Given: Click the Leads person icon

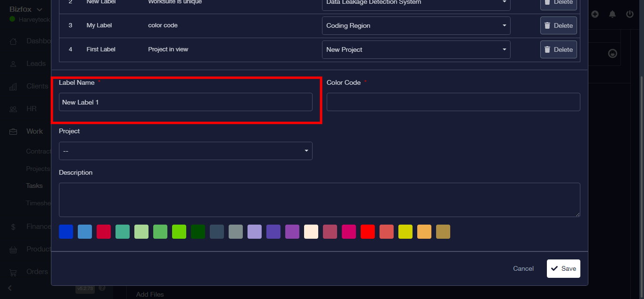Looking at the screenshot, I should [14, 64].
